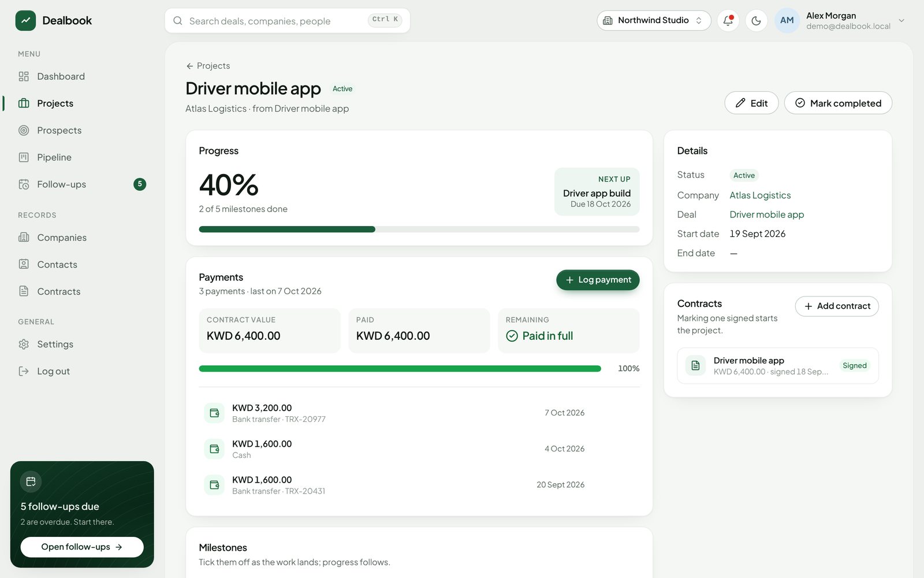This screenshot has width=924, height=578.
Task: Open the signed Driver mobile app contract card
Action: tap(778, 366)
